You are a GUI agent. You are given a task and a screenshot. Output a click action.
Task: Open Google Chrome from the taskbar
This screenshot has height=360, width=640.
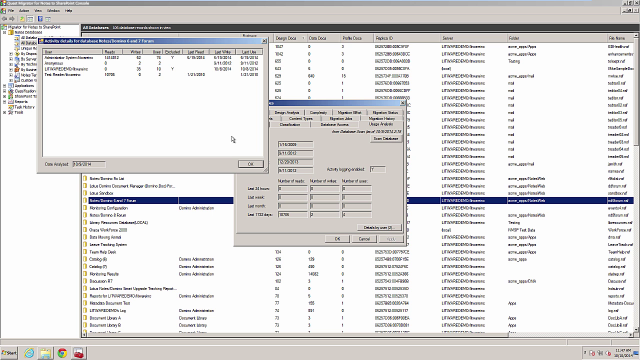(x=62, y=353)
